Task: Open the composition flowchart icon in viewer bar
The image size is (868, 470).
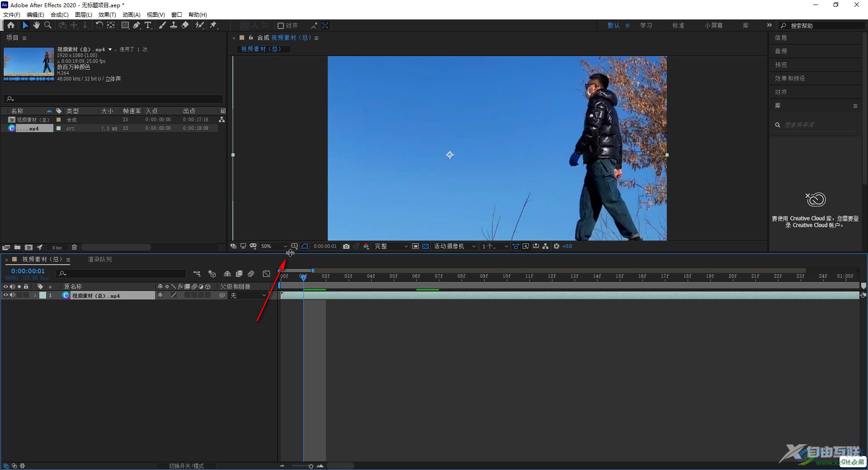Action: (x=546, y=246)
